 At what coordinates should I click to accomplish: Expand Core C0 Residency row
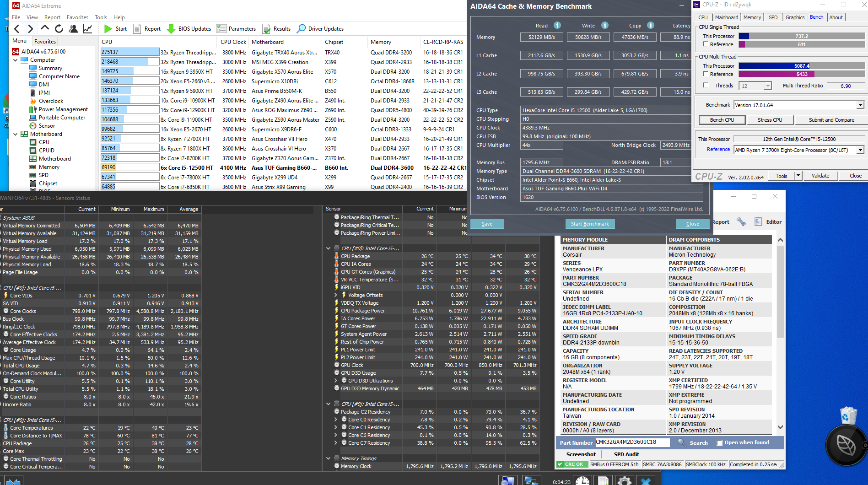(336, 420)
